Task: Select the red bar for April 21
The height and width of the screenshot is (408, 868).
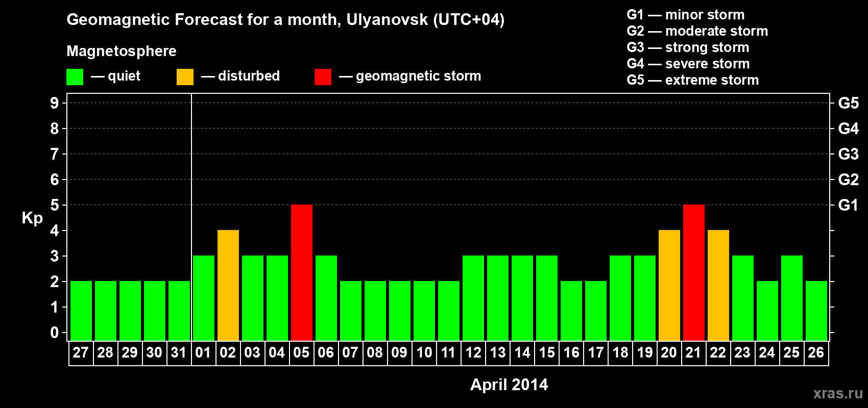Action: coord(694,273)
